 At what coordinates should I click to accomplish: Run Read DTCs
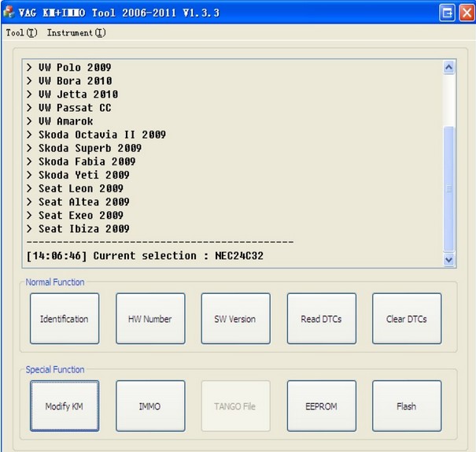(x=322, y=319)
